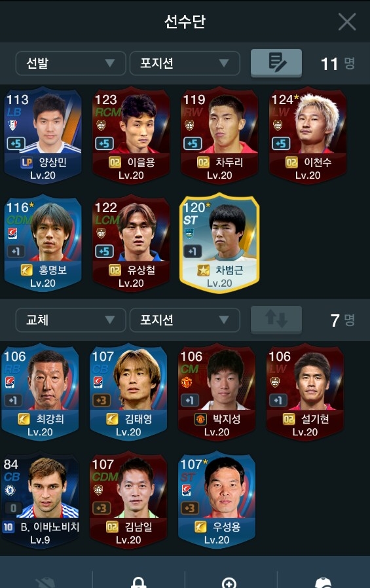Open the 교체 substitutes filter dropdown
This screenshot has height=588, width=370.
pos(71,320)
